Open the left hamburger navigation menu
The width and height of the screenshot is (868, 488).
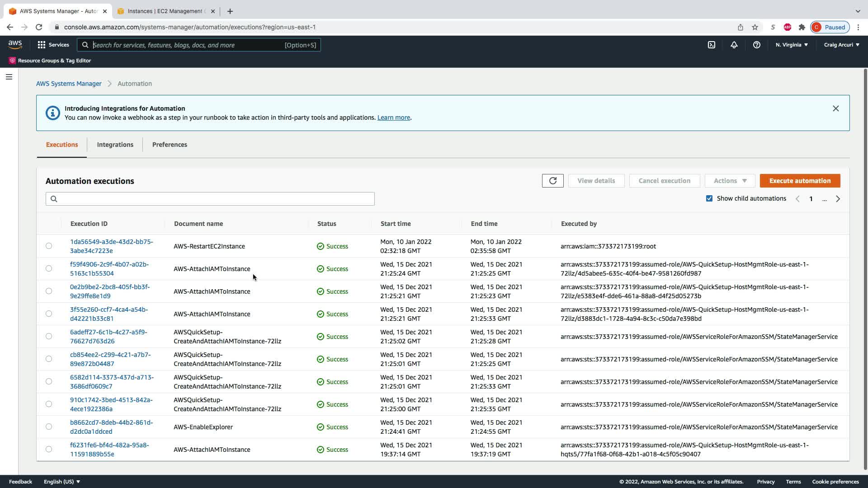[x=9, y=77]
